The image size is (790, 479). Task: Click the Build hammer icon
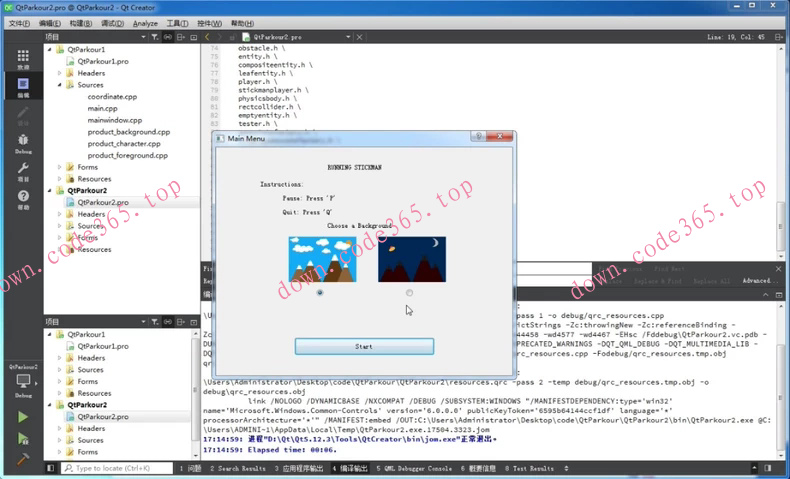(x=23, y=459)
